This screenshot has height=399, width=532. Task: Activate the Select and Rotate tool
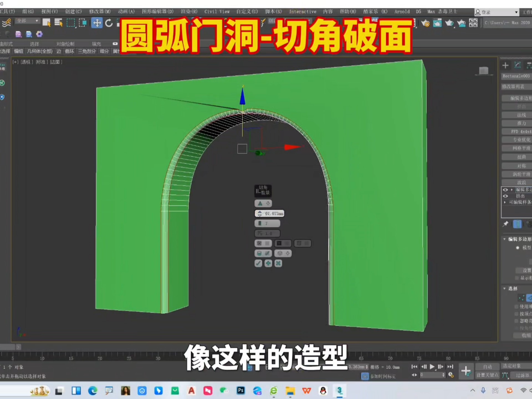click(109, 23)
